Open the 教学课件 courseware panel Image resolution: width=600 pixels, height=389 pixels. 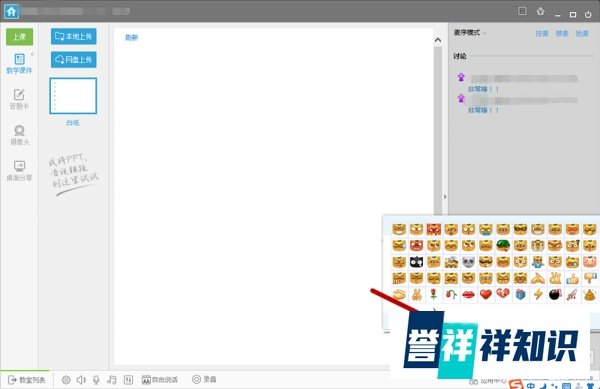pos(19,63)
